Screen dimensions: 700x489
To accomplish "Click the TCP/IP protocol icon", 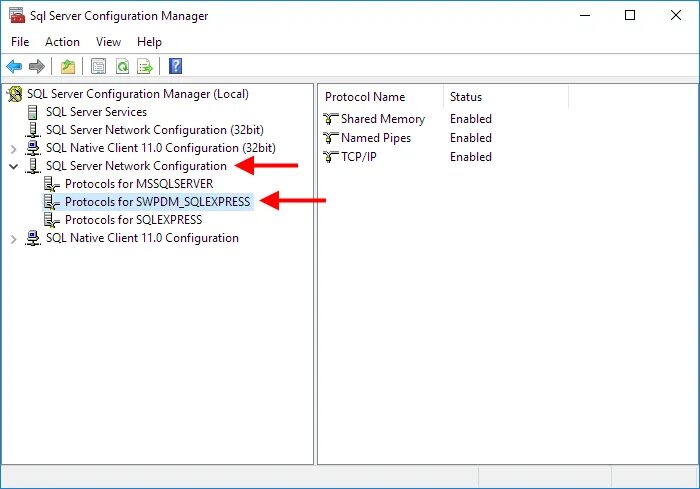I will [330, 157].
